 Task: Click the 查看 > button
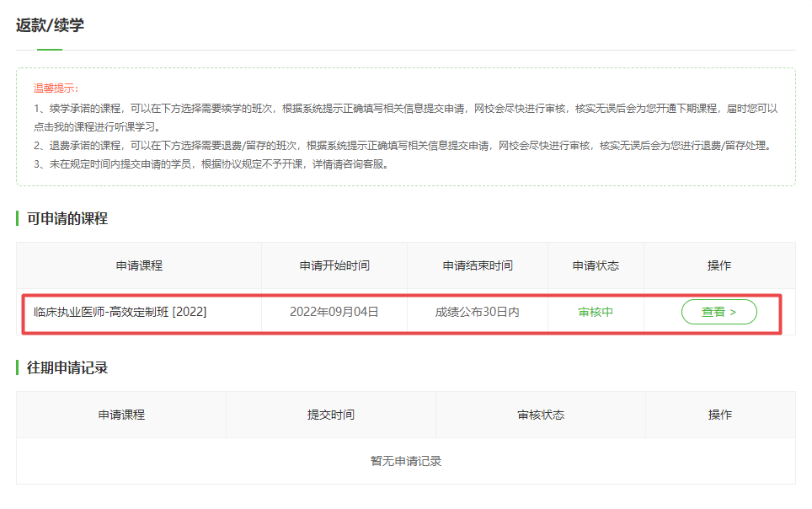tap(719, 312)
